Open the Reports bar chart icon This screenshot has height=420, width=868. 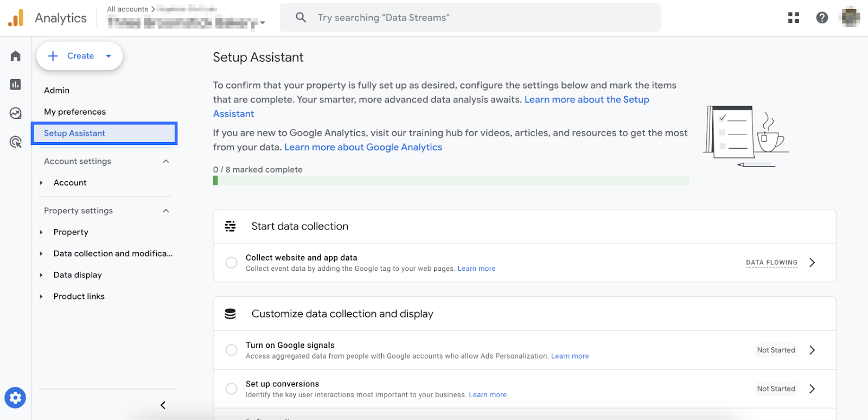[x=15, y=85]
